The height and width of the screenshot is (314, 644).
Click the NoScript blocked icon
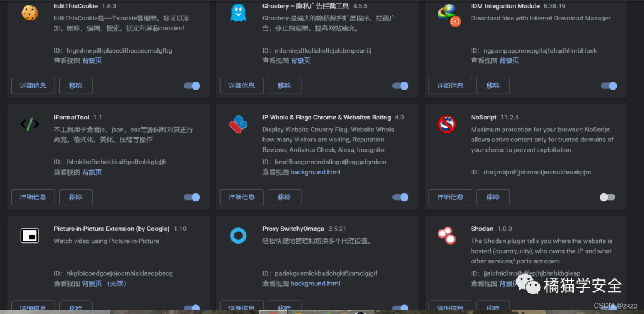coord(447,124)
